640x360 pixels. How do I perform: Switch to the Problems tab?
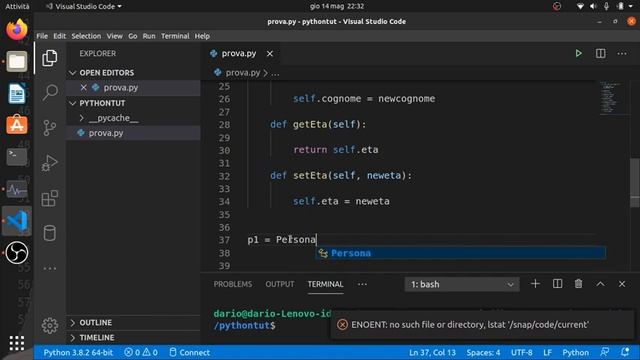233,284
